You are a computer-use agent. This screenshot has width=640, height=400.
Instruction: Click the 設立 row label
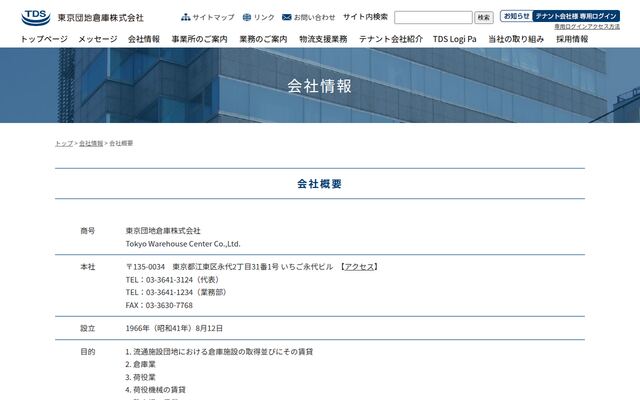pyautogui.click(x=87, y=328)
